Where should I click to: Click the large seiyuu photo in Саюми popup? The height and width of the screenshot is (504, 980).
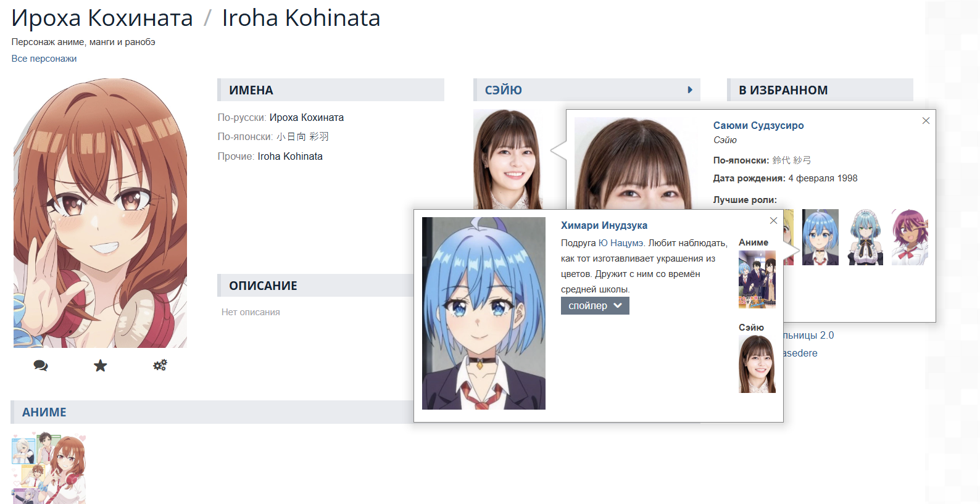click(x=636, y=163)
